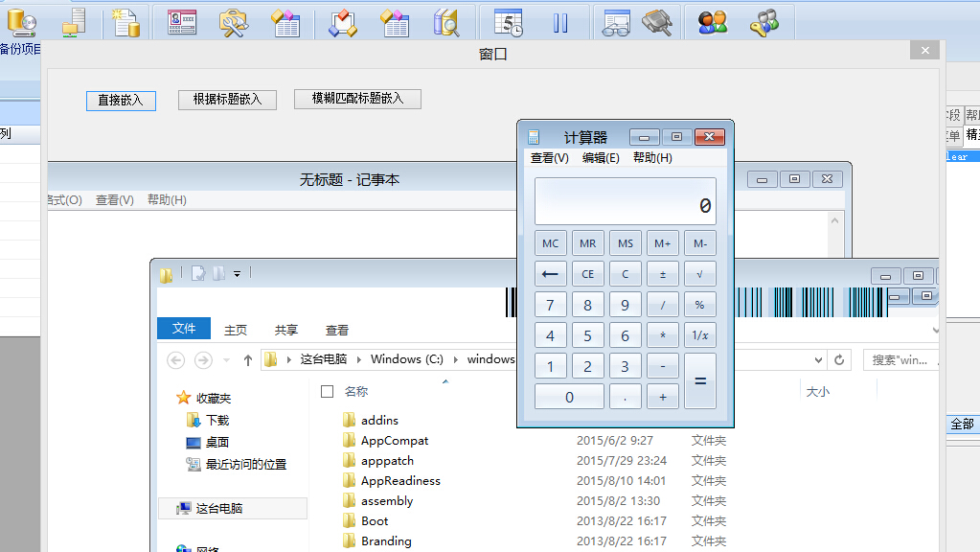The height and width of the screenshot is (552, 980).
Task: Open the 查看(V) menu in Notepad
Action: (114, 200)
